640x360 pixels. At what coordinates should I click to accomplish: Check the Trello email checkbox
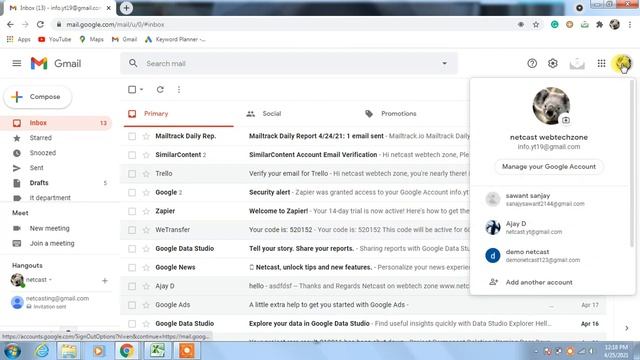point(132,173)
